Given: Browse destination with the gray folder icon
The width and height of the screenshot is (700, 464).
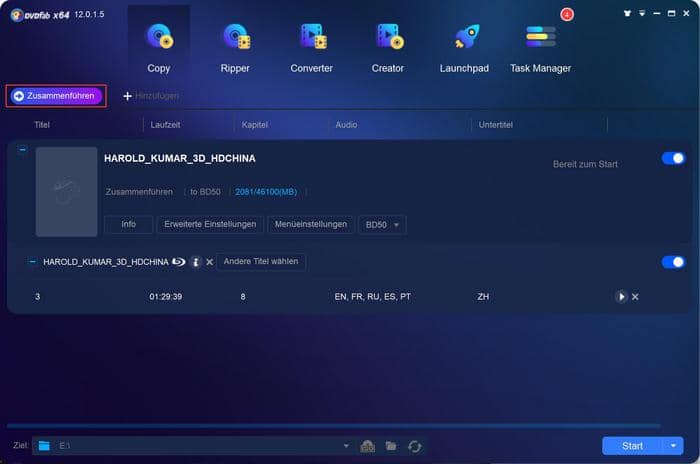Looking at the screenshot, I should [391, 446].
